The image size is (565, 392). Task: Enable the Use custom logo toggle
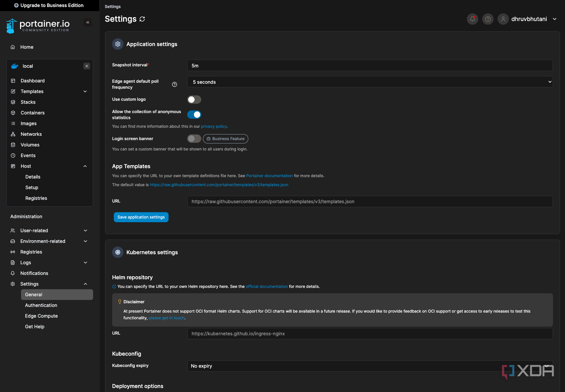pyautogui.click(x=194, y=99)
